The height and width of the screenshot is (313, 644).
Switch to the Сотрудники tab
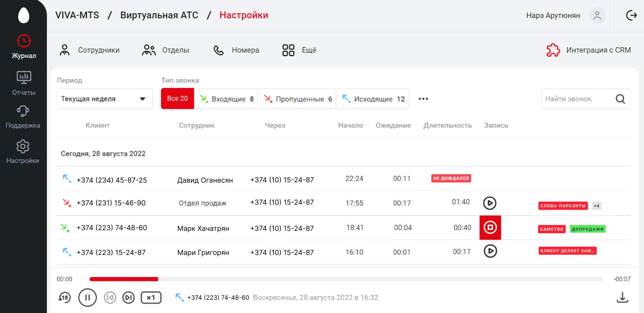90,50
